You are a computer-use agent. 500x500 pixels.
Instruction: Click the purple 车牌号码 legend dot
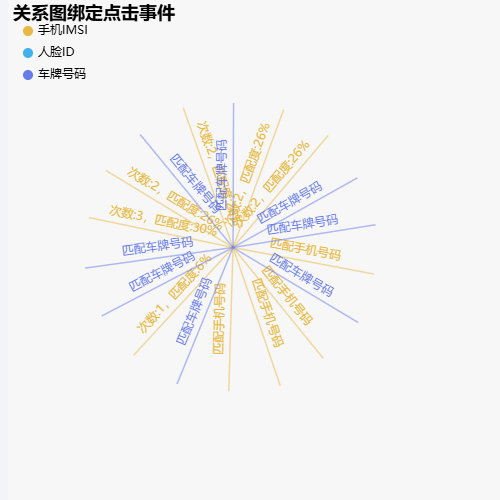pos(28,75)
